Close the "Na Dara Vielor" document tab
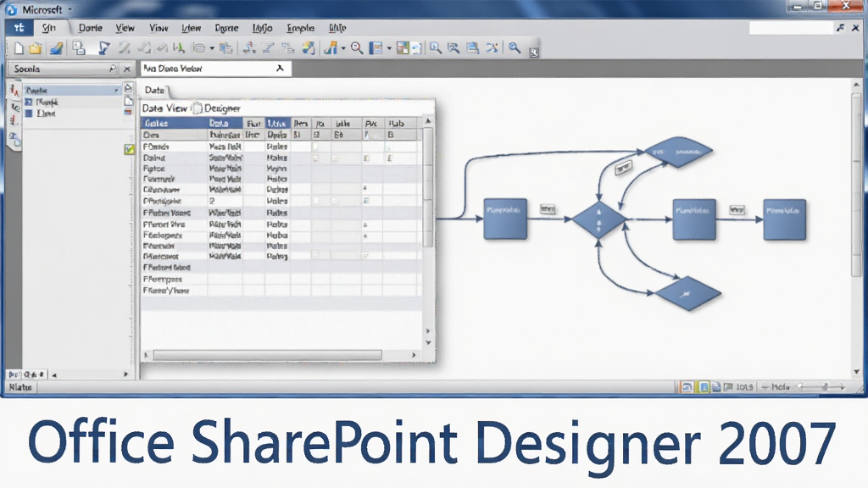This screenshot has height=488, width=868. tap(280, 68)
